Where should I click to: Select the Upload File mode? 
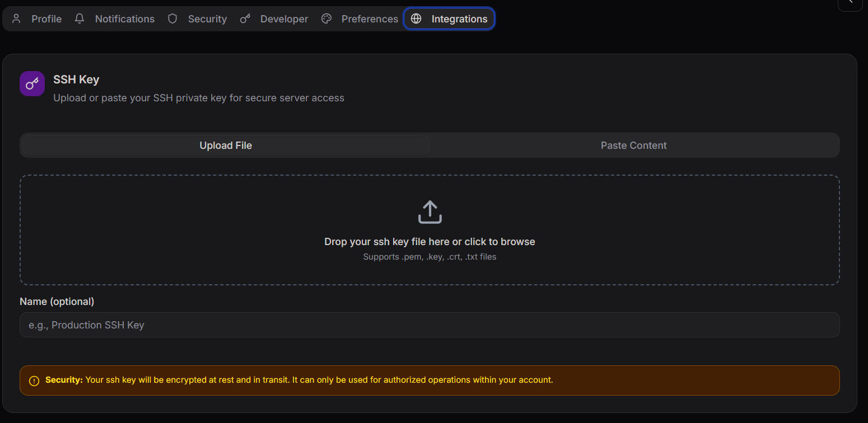(x=225, y=145)
